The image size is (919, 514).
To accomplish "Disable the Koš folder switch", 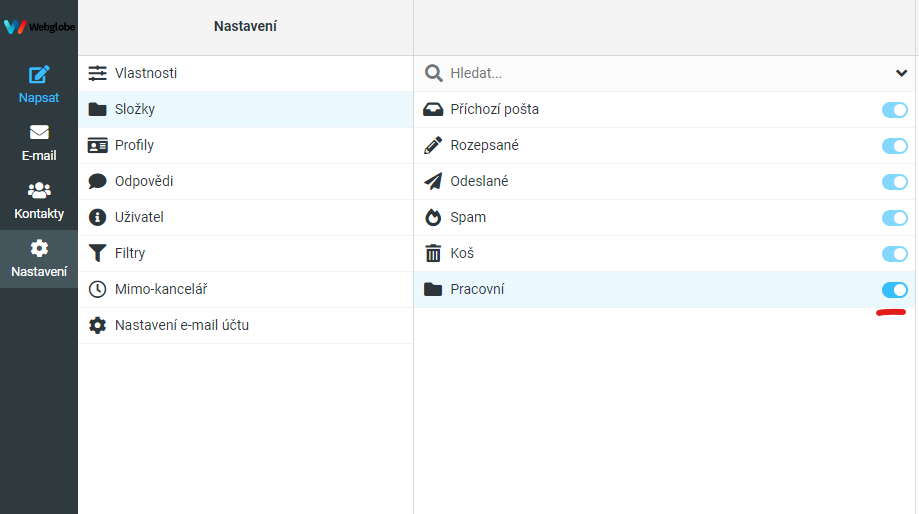I will pos(894,254).
